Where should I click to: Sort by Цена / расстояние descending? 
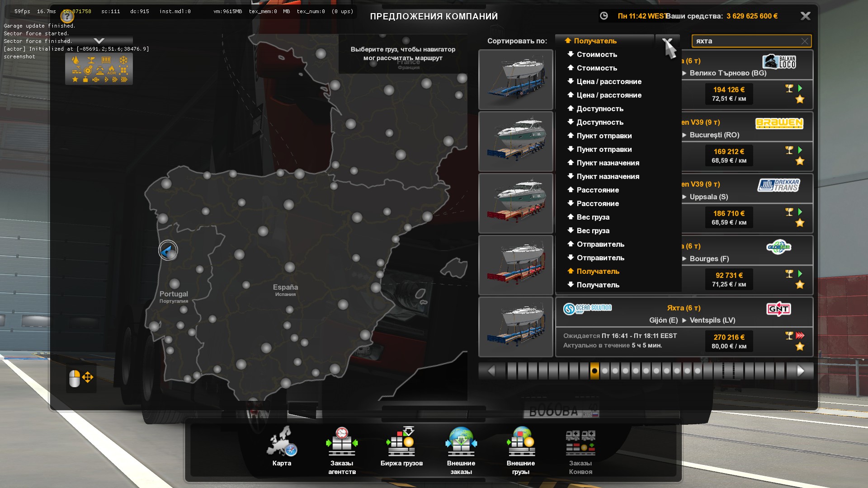point(608,81)
